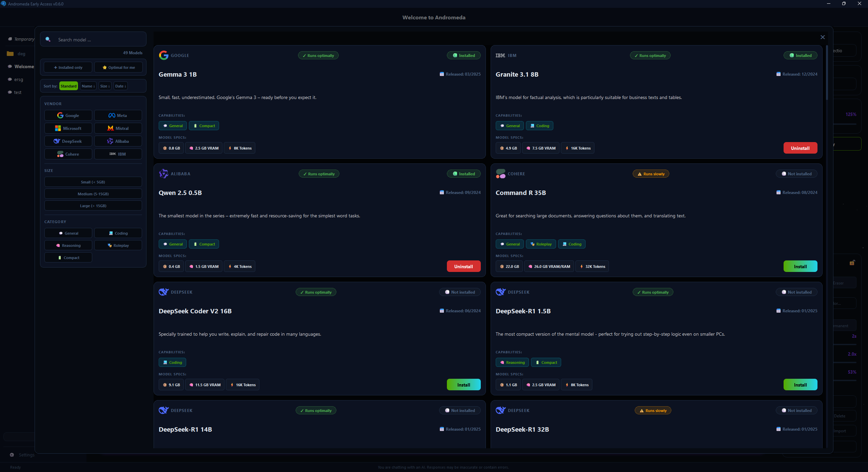This screenshot has width=868, height=472.
Task: Click the chat bubble icon beside ersg
Action: pos(10,79)
